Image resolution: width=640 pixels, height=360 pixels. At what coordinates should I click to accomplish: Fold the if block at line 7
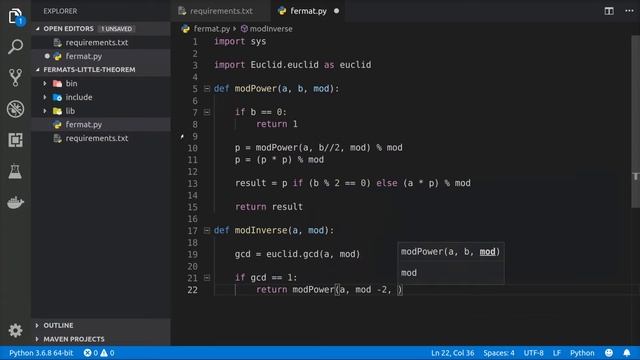207,112
